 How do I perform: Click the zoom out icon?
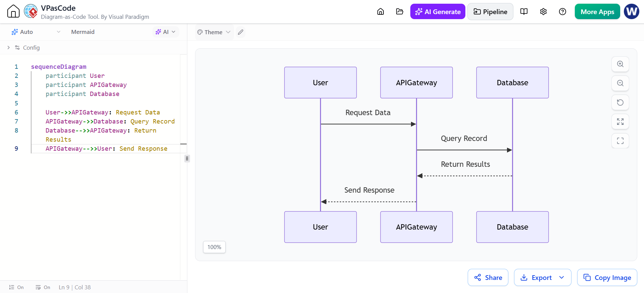click(x=620, y=83)
